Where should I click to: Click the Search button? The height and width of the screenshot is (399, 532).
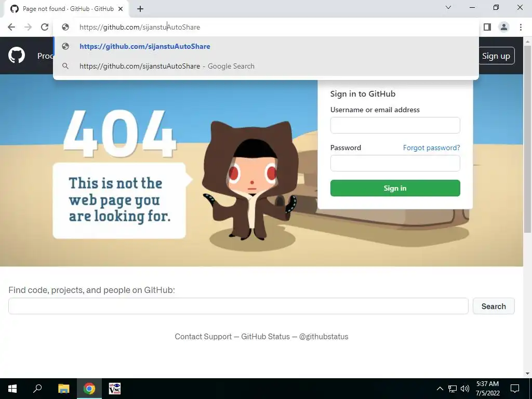click(x=494, y=306)
